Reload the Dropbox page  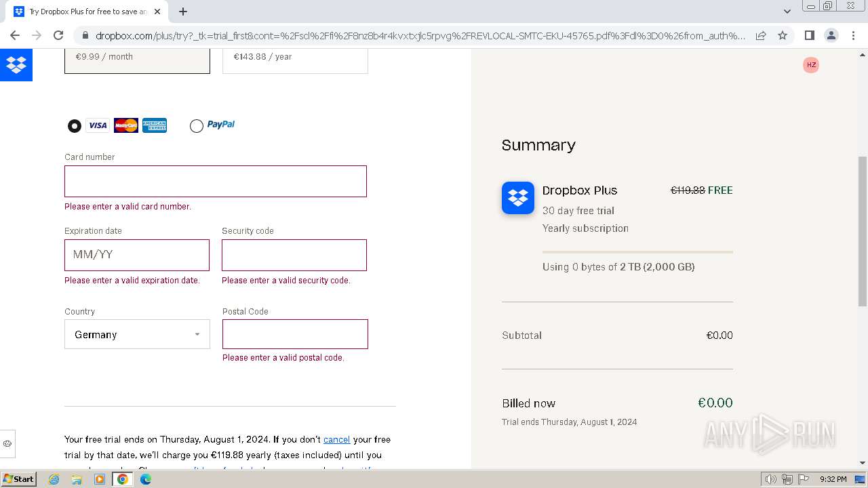58,35
